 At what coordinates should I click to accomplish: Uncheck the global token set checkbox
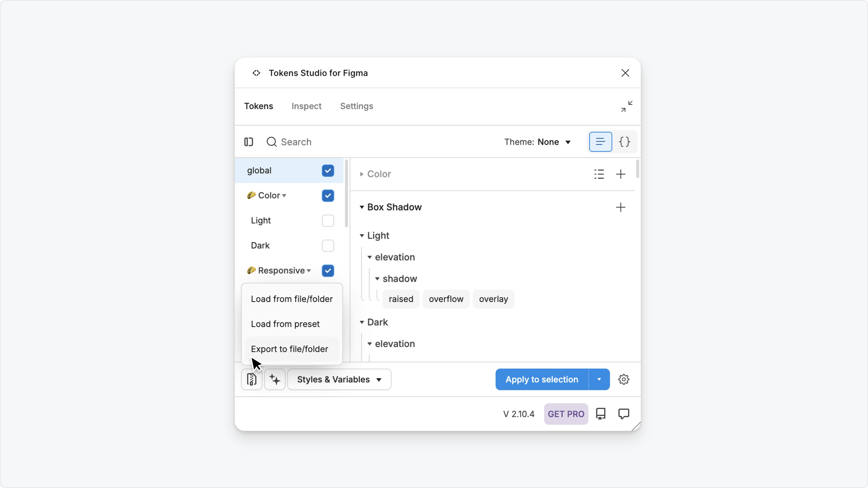tap(328, 171)
